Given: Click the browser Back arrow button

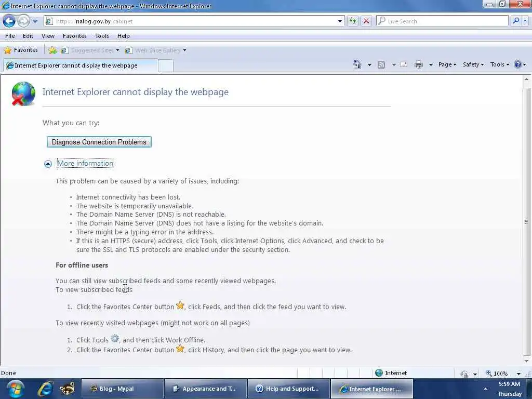Looking at the screenshot, I should [9, 21].
